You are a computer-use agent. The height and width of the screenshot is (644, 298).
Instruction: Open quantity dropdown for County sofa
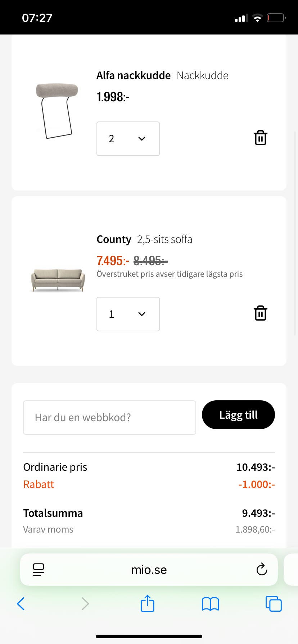128,314
